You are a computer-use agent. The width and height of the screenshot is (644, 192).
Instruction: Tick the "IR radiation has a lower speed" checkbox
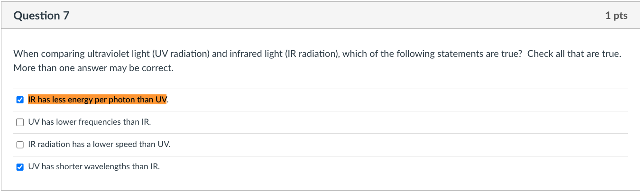point(20,145)
